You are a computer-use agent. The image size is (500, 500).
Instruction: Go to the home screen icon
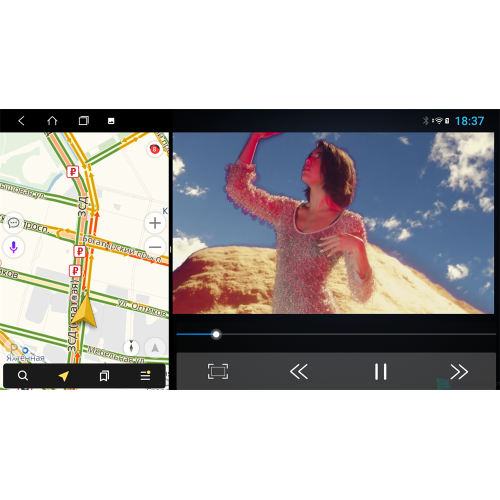pos(52,121)
